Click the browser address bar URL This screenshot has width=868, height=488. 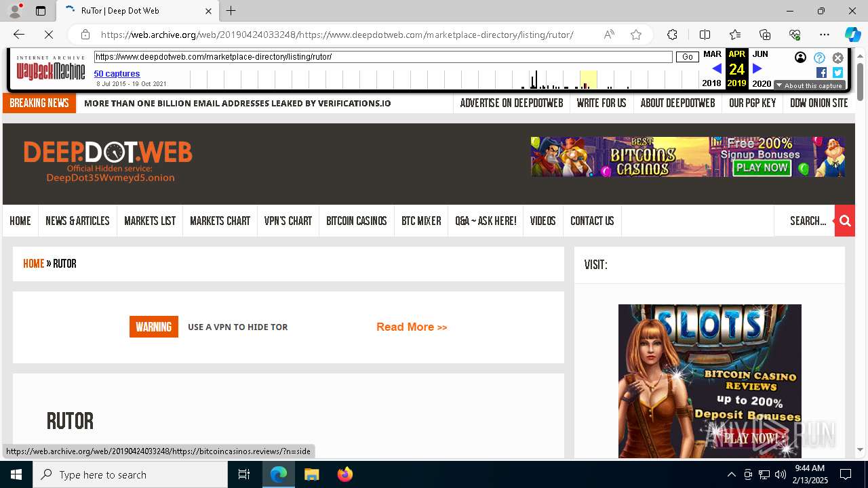pos(337,35)
